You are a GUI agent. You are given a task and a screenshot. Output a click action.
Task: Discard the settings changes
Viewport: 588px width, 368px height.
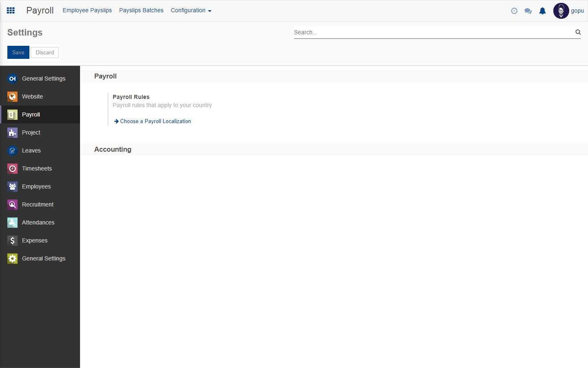[x=45, y=52]
